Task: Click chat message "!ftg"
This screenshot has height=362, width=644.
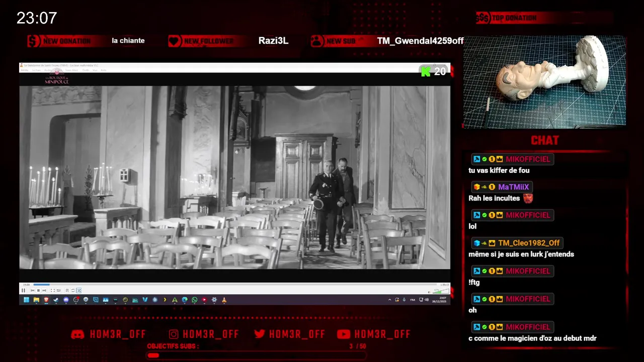Action: click(474, 283)
